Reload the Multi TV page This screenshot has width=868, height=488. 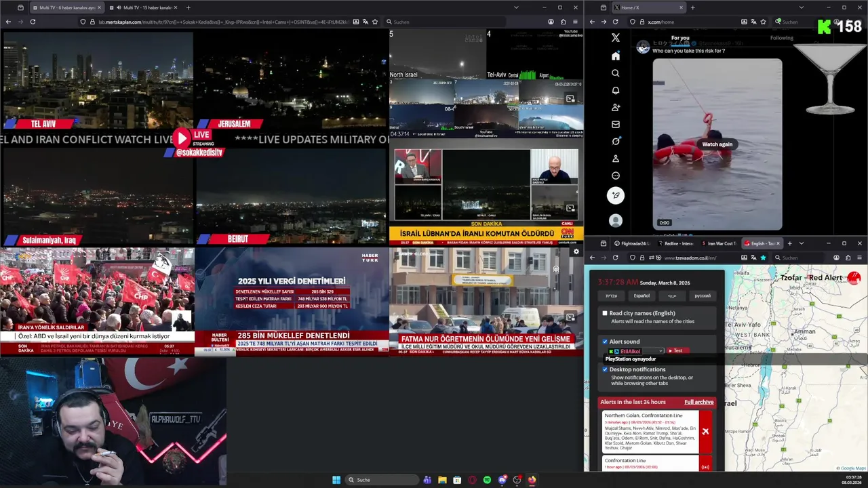tap(32, 22)
